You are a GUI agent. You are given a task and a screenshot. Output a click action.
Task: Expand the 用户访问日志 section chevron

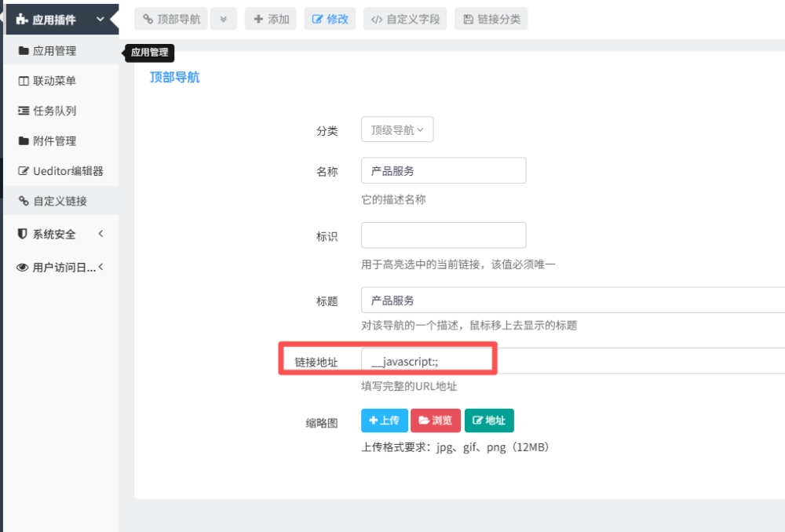[x=100, y=267]
